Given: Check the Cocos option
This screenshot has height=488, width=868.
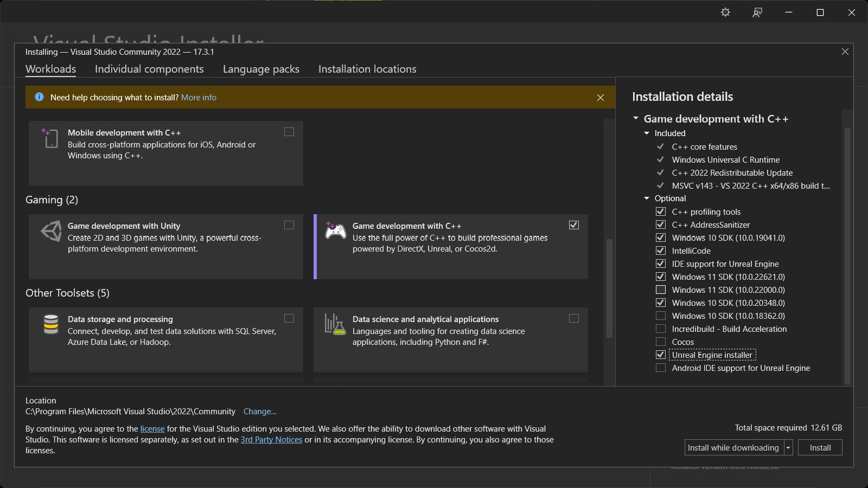Looking at the screenshot, I should pyautogui.click(x=661, y=342).
